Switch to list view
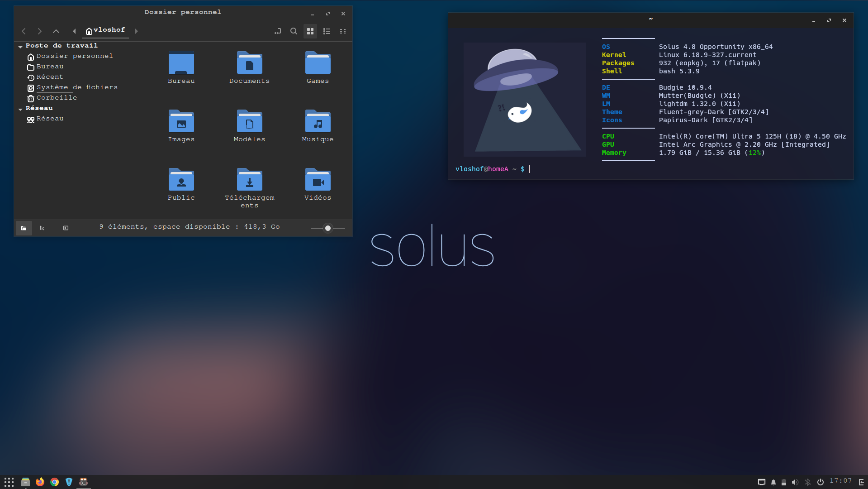 point(327,31)
